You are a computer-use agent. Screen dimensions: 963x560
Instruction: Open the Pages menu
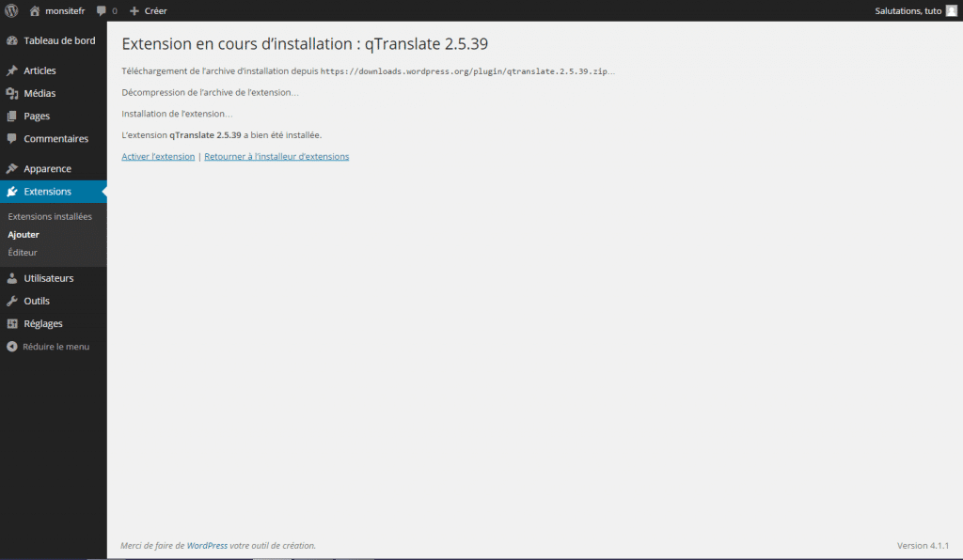point(37,117)
